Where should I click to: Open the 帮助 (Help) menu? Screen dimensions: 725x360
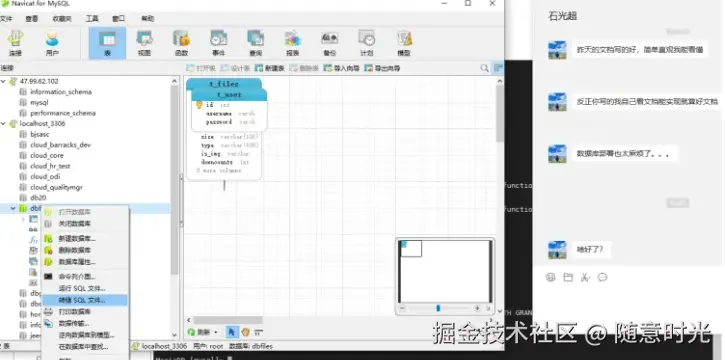coord(147,18)
